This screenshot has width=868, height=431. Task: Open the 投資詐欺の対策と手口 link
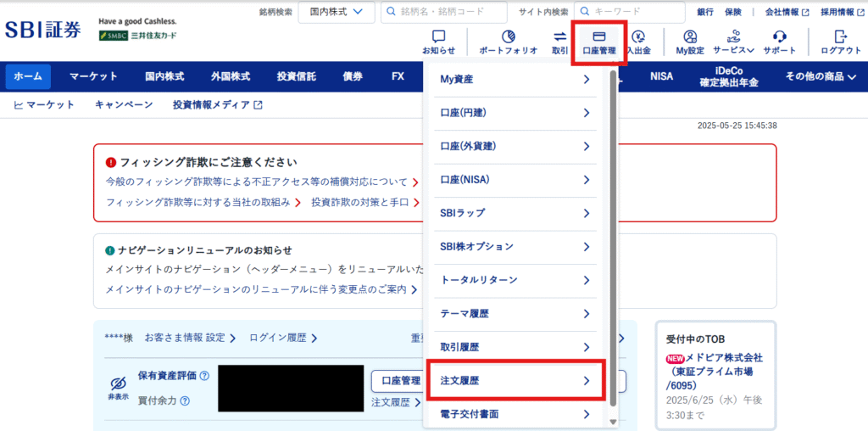point(365,202)
